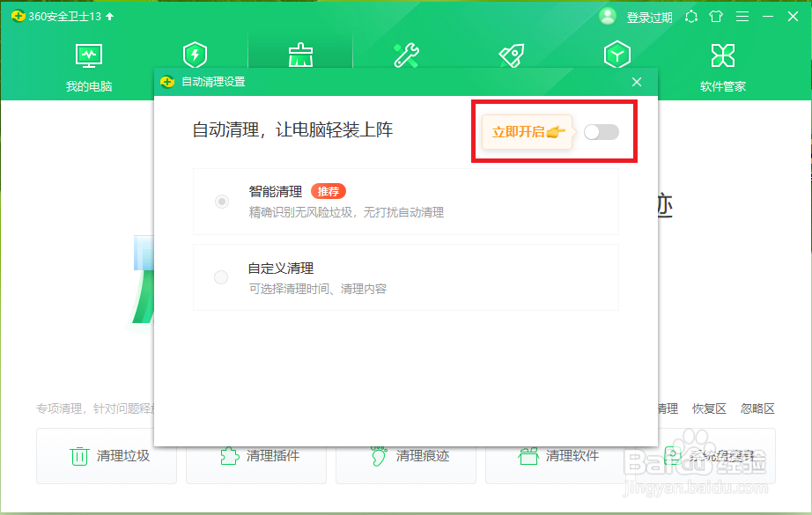Open the main hamburger menu
812x515 pixels.
741,16
